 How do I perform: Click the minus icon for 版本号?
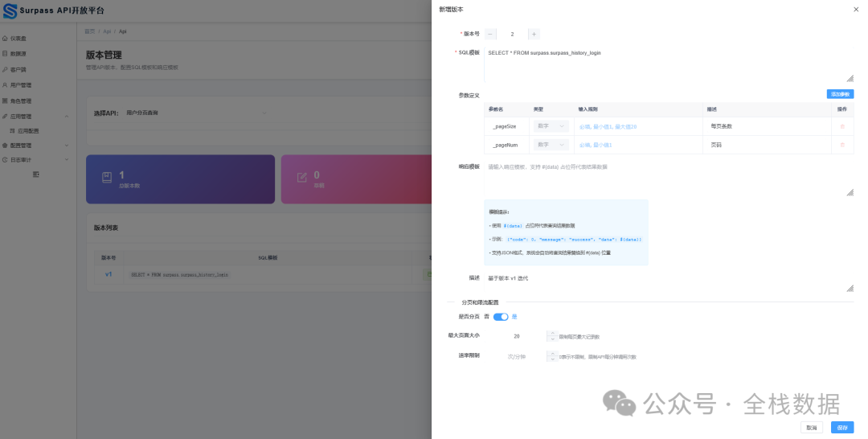[x=491, y=34]
